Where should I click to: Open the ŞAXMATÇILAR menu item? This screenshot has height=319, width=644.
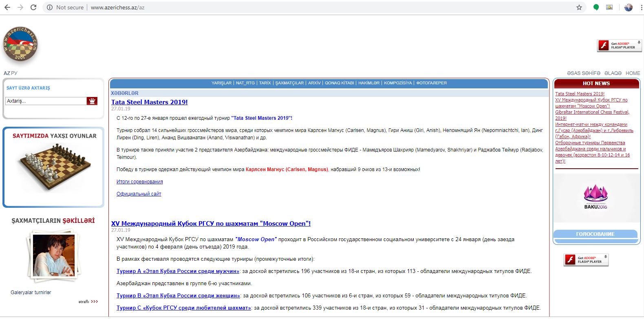[289, 83]
